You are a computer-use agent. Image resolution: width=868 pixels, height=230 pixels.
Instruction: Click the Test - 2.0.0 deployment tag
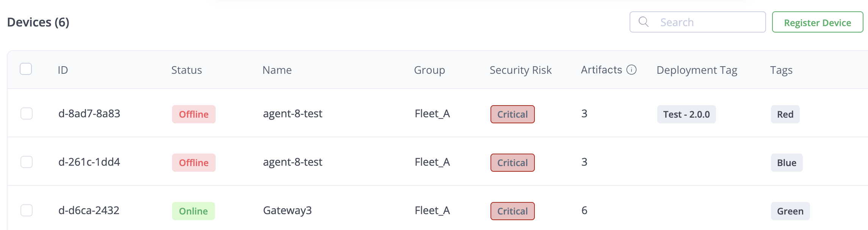tap(686, 114)
